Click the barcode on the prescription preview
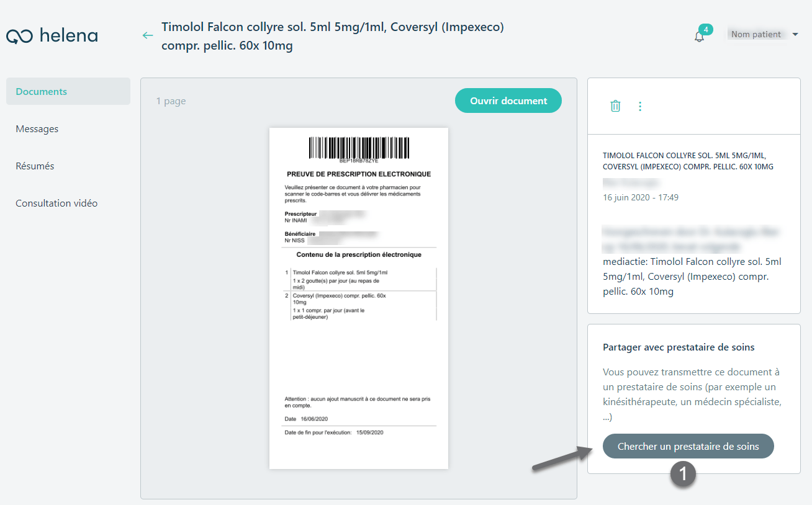This screenshot has width=812, height=505. pyautogui.click(x=359, y=148)
